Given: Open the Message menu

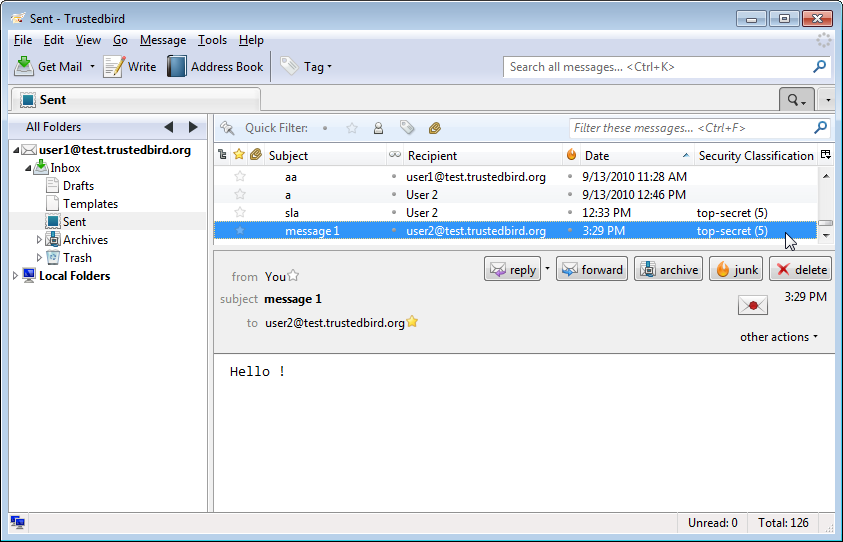Looking at the screenshot, I should [x=163, y=40].
